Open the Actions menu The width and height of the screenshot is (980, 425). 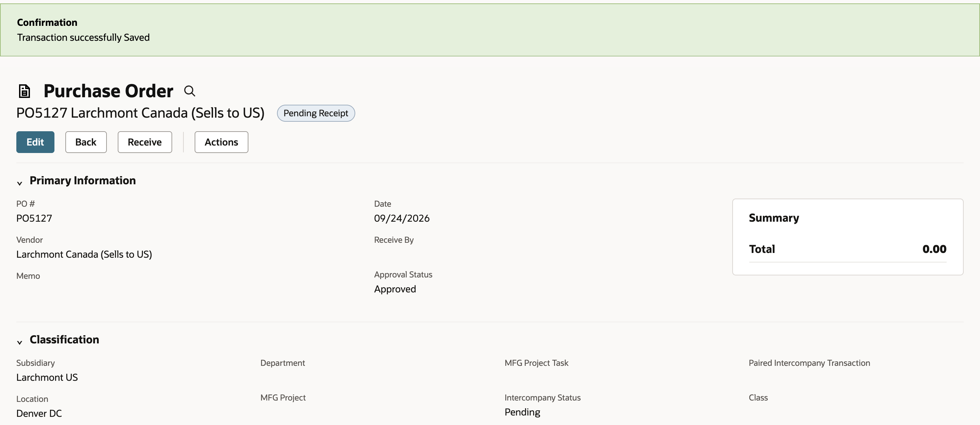222,142
